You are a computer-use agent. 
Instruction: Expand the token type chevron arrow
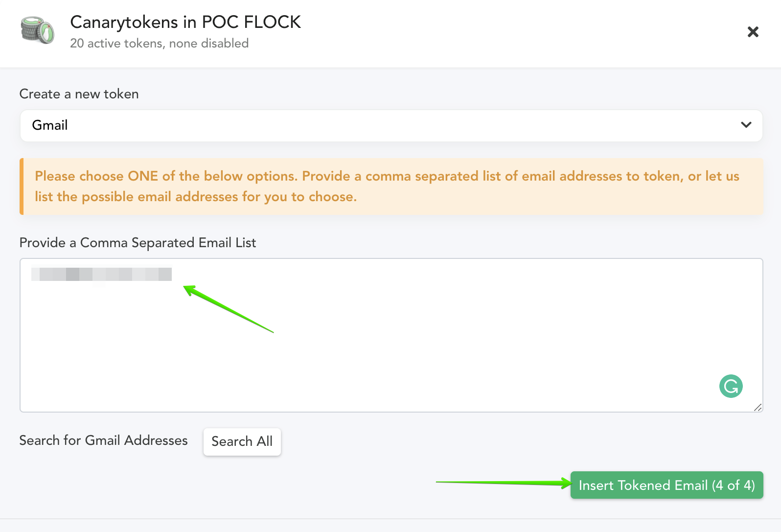click(x=746, y=125)
